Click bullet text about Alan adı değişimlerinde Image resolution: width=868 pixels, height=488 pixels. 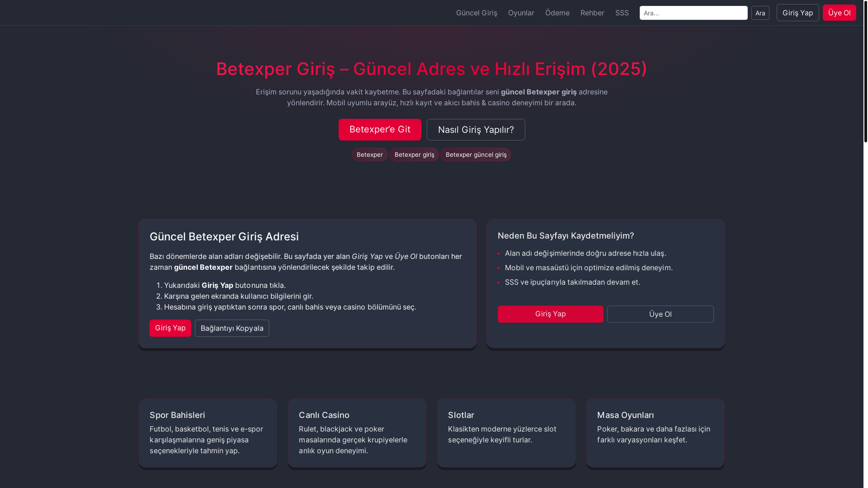point(585,253)
